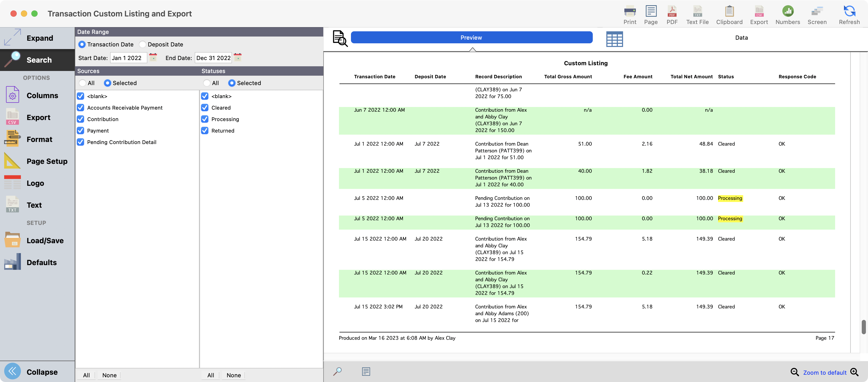Switch to the Data tab
This screenshot has height=382, width=868.
741,38
